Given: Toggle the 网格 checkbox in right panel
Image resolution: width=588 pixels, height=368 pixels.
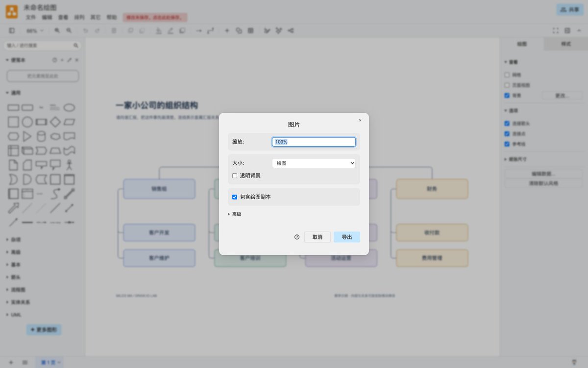Looking at the screenshot, I should point(507,75).
